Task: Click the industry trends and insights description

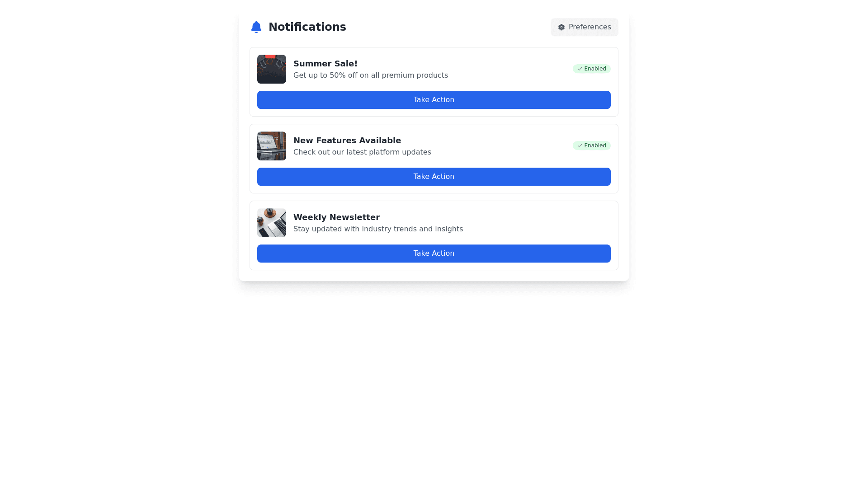Action: point(378,229)
